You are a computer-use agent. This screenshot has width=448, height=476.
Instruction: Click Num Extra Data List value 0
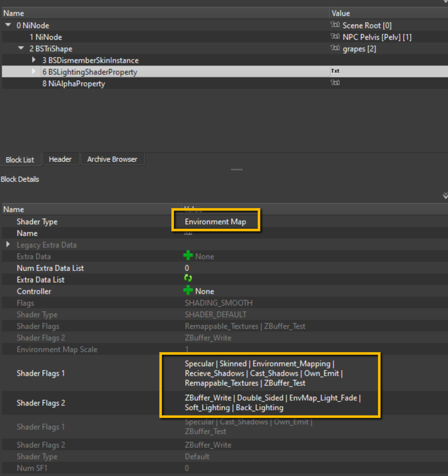[x=187, y=268]
